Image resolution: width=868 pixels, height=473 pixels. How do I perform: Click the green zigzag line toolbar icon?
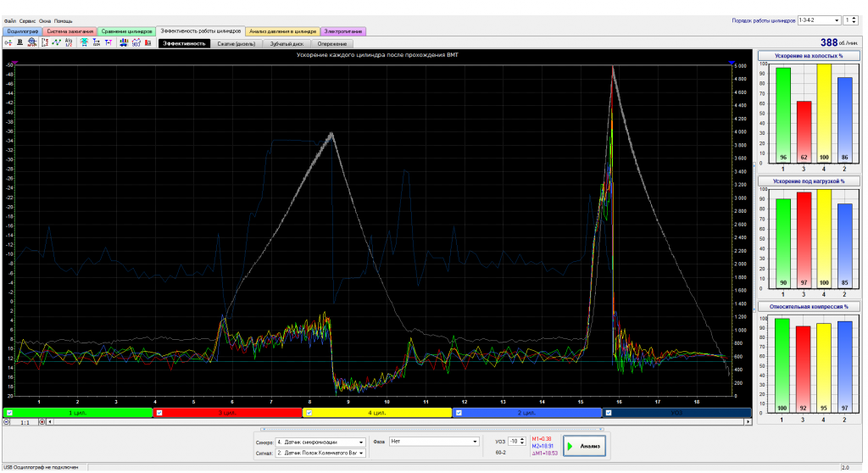pyautogui.click(x=57, y=42)
